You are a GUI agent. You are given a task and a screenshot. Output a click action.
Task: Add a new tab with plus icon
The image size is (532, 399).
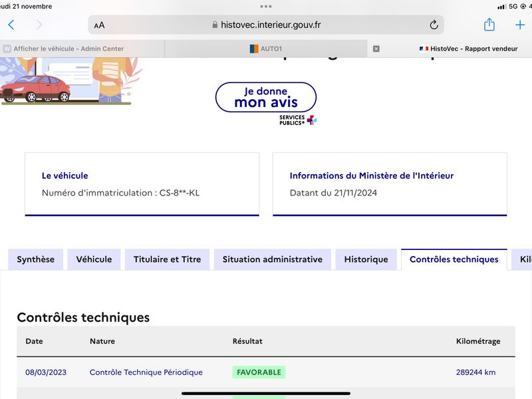pyautogui.click(x=520, y=25)
